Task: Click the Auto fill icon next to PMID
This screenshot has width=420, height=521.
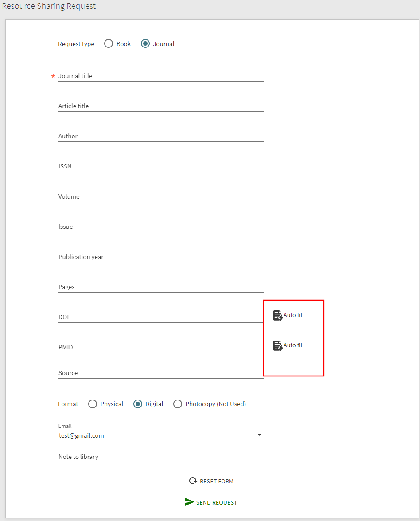Action: (x=278, y=345)
